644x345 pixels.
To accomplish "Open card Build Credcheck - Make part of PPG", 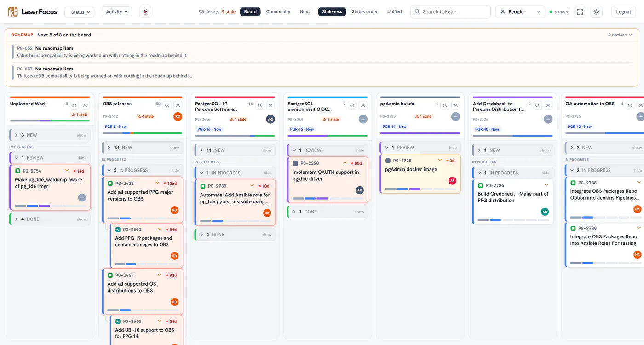I will pos(513,202).
